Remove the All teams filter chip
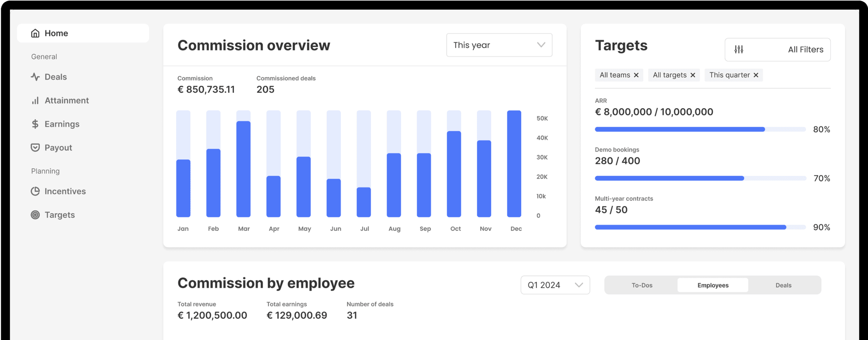 [x=636, y=75]
